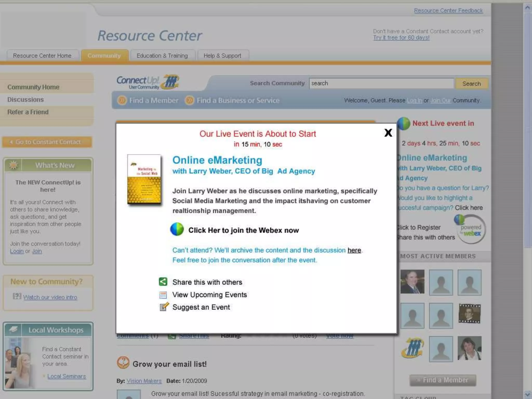Click the Marketing to the Social Web book cover
This screenshot has width=532, height=399.
[144, 179]
